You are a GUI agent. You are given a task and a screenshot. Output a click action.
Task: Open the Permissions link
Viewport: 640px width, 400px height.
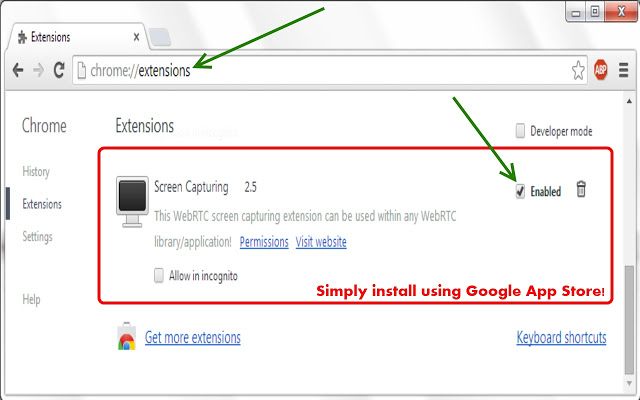click(x=264, y=242)
